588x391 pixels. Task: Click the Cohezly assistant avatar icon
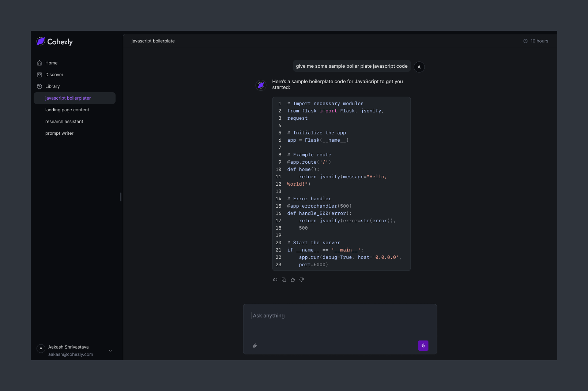pyautogui.click(x=261, y=85)
